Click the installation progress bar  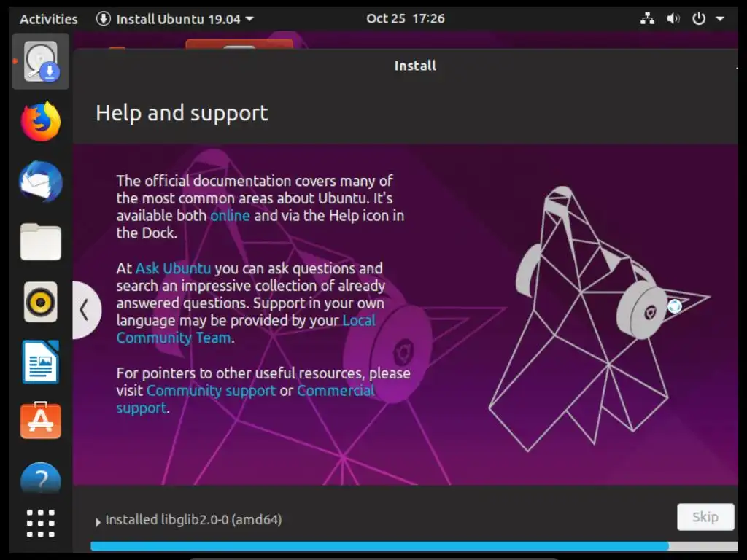pyautogui.click(x=414, y=546)
